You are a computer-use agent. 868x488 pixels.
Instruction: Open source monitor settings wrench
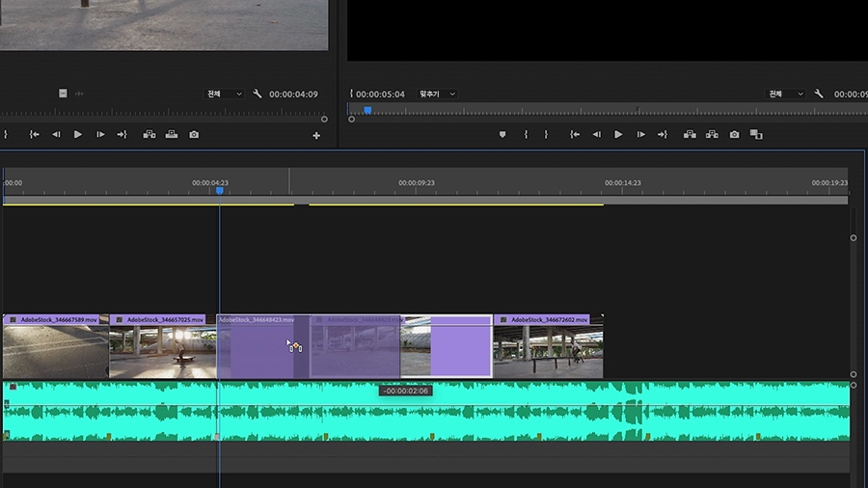258,94
